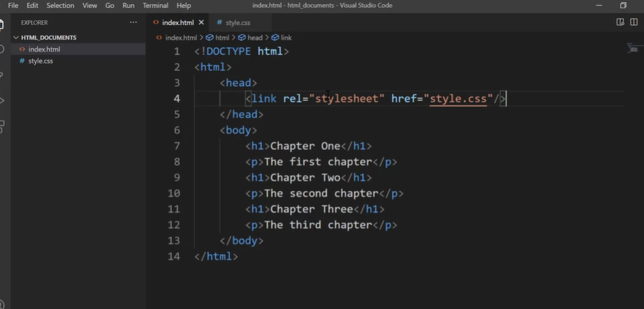Click the closing body tag on line 13
This screenshot has height=309, width=644.
242,241
